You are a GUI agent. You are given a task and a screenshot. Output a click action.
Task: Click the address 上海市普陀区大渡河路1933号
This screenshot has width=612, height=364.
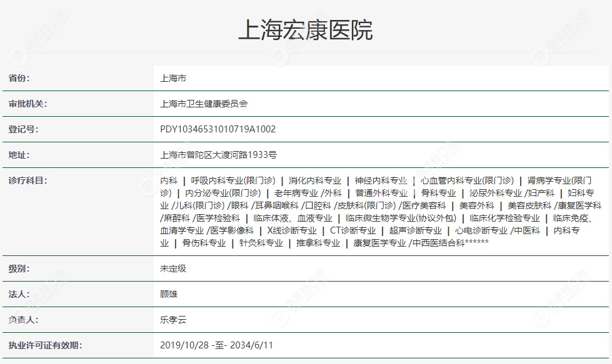(218, 155)
